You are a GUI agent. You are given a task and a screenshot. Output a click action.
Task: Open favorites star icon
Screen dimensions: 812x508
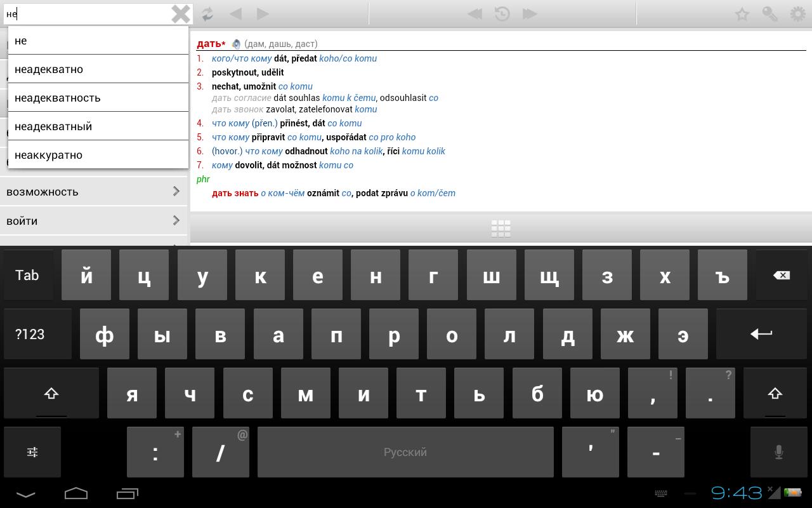(742, 14)
